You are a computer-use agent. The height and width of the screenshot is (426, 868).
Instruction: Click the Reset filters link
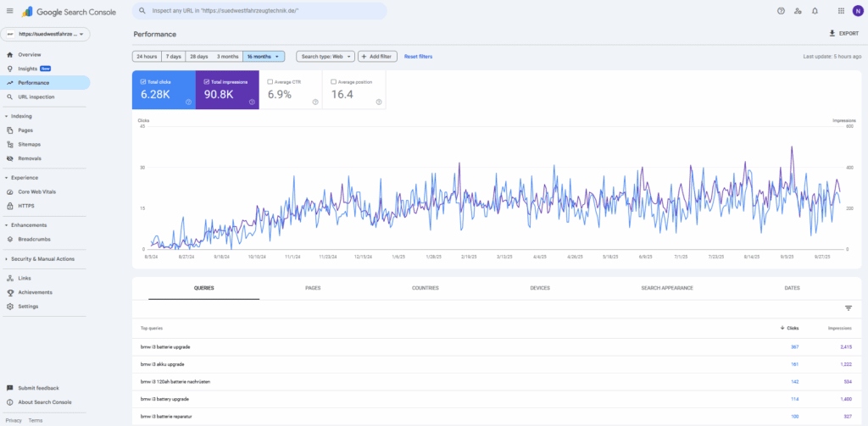pos(418,56)
